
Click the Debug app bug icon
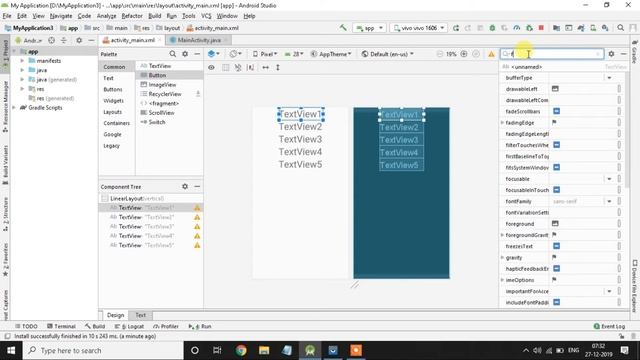tap(492, 28)
